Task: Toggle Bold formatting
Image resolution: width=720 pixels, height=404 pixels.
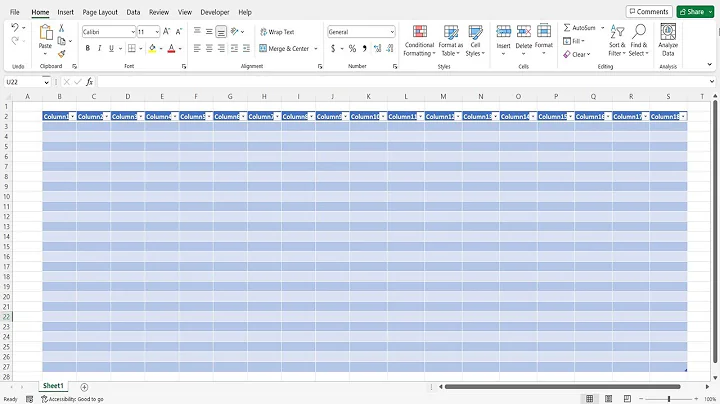Action: [87, 48]
